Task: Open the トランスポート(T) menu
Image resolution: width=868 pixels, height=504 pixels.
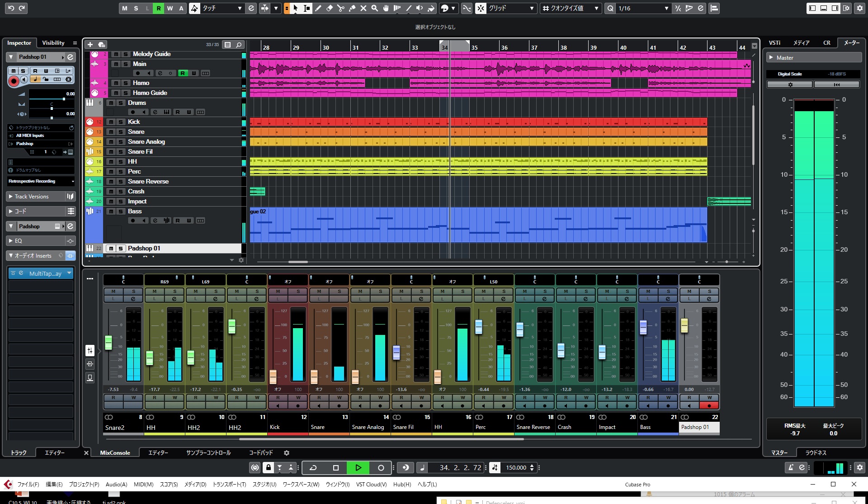Action: pos(229,485)
